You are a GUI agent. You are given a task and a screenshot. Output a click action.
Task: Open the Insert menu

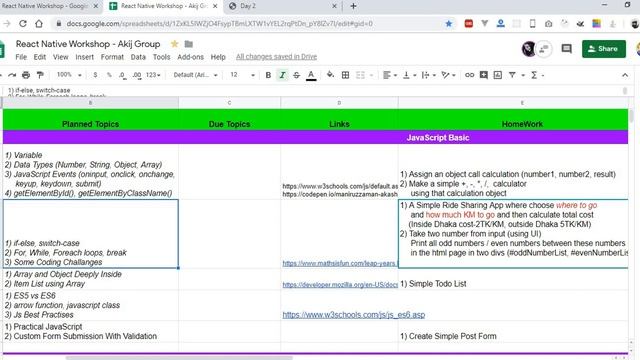pyautogui.click(x=84, y=57)
